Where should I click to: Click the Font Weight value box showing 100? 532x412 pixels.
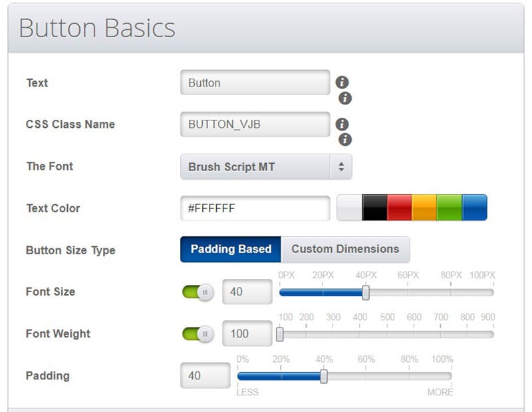click(247, 333)
